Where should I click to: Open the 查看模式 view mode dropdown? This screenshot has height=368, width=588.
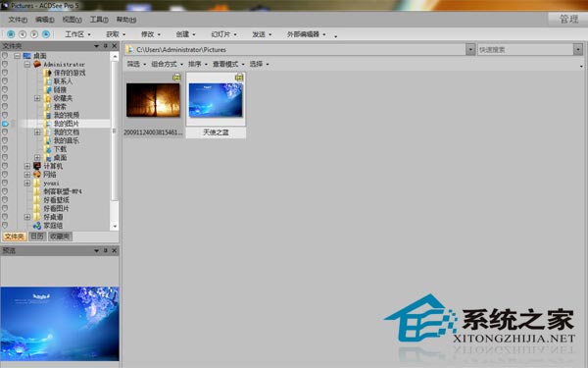coord(228,64)
